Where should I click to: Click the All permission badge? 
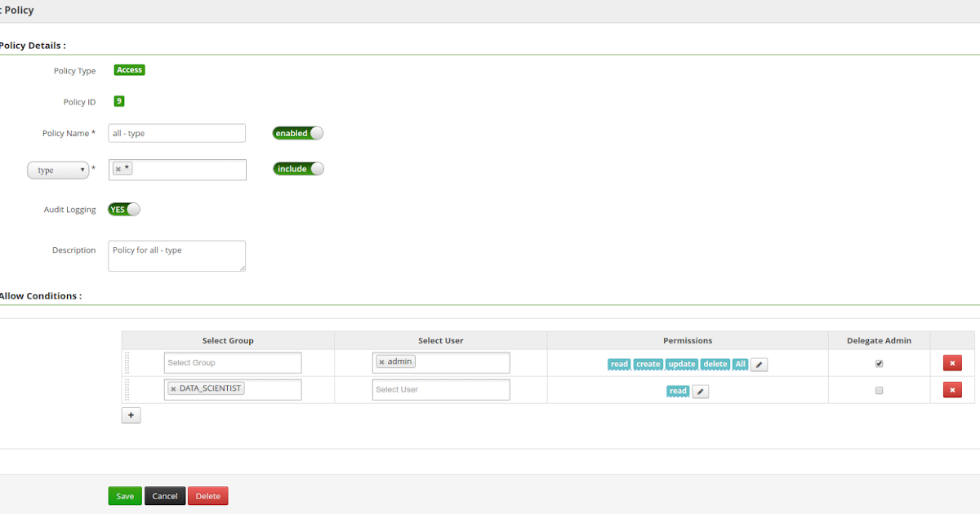tap(740, 364)
